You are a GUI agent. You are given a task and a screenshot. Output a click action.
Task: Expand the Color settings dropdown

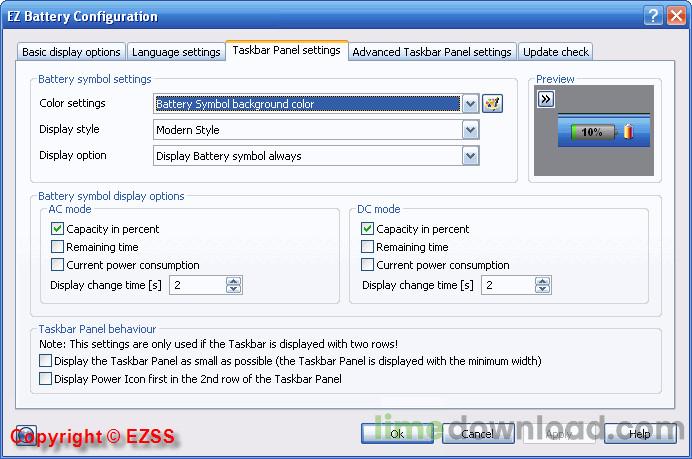470,104
